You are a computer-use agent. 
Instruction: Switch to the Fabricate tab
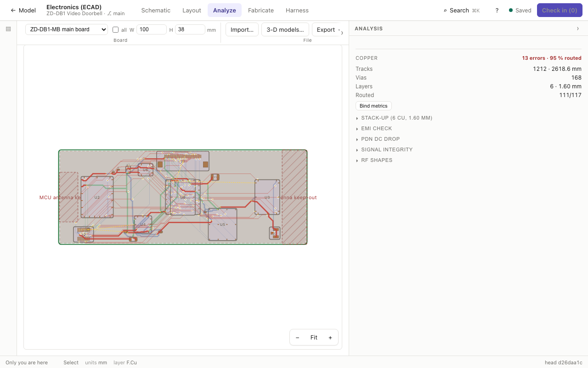pos(261,10)
